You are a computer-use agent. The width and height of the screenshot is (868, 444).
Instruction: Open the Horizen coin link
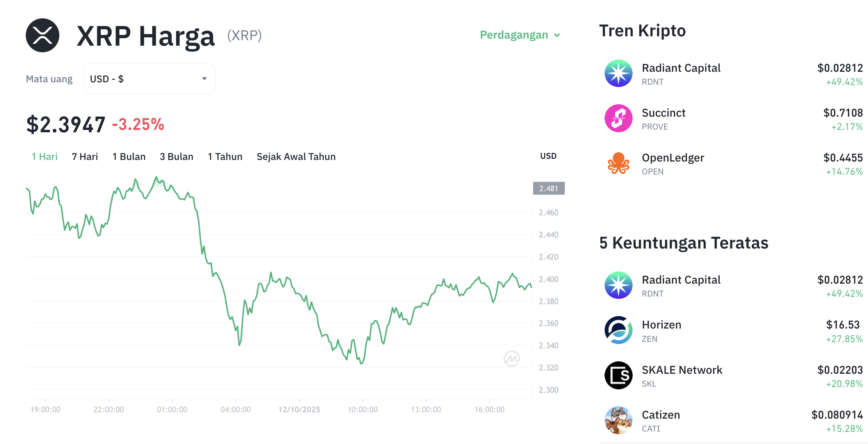pyautogui.click(x=662, y=325)
